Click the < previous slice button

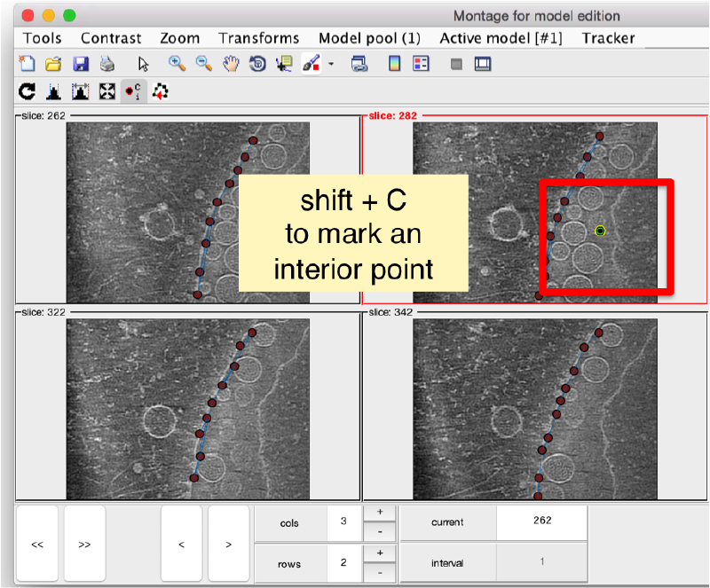(x=181, y=545)
